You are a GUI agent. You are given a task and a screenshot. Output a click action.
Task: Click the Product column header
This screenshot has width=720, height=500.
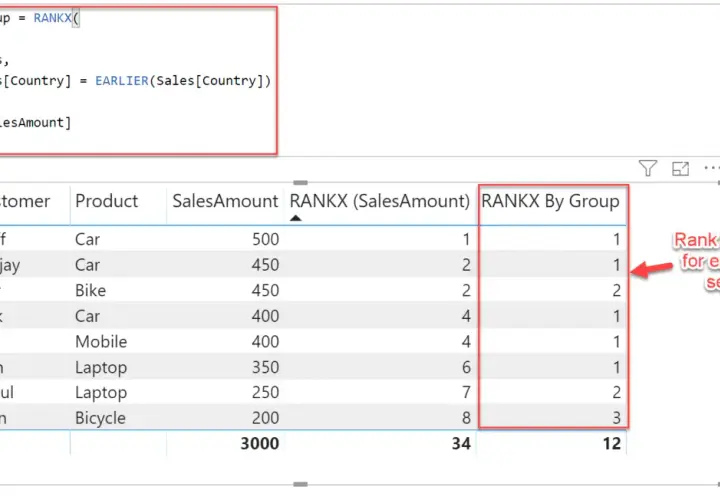coord(107,201)
